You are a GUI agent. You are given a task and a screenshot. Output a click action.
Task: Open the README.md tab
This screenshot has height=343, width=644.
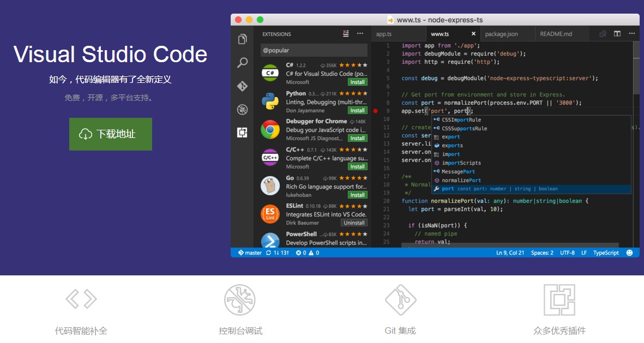coord(556,34)
